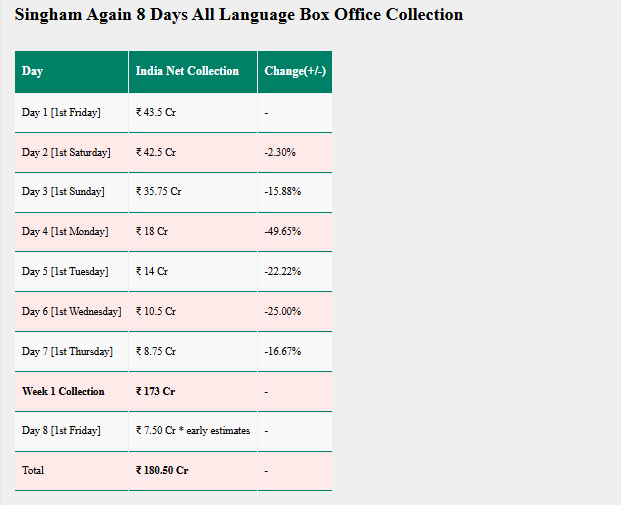Click the '₹ 43.5 Cr' collection value
The image size is (621, 505).
click(x=156, y=112)
